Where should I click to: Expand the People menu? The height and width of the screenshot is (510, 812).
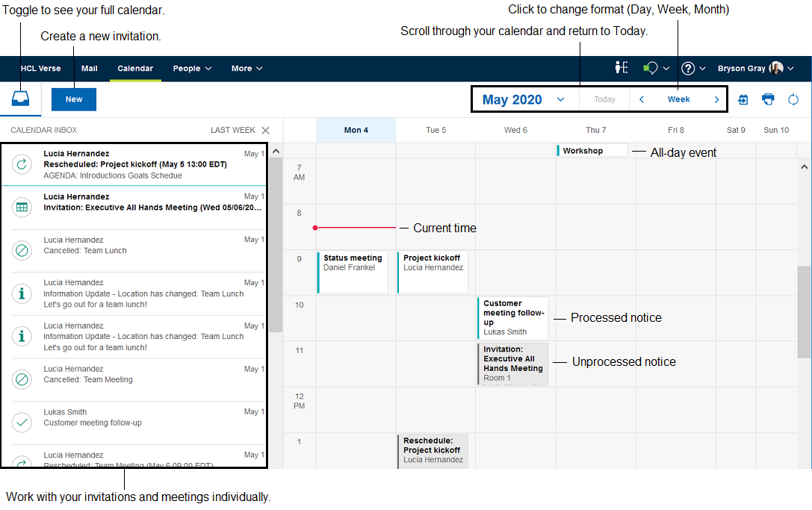(192, 69)
